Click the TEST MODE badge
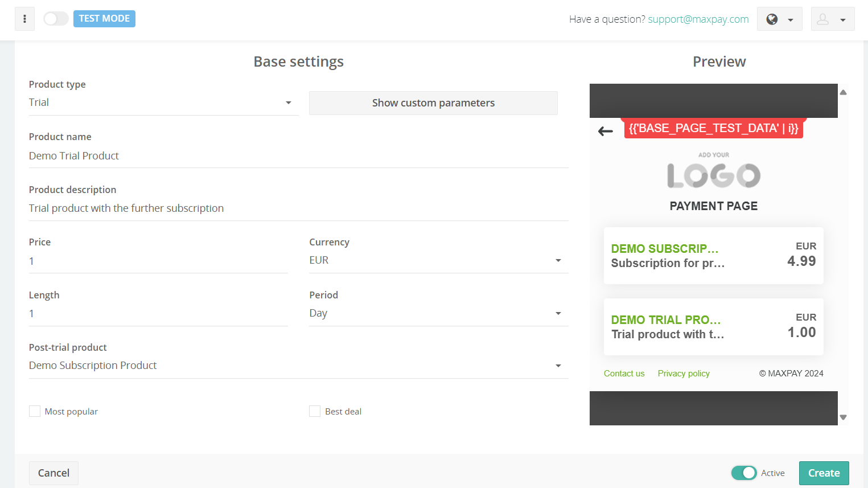Image resolution: width=868 pixels, height=488 pixels. [x=104, y=19]
